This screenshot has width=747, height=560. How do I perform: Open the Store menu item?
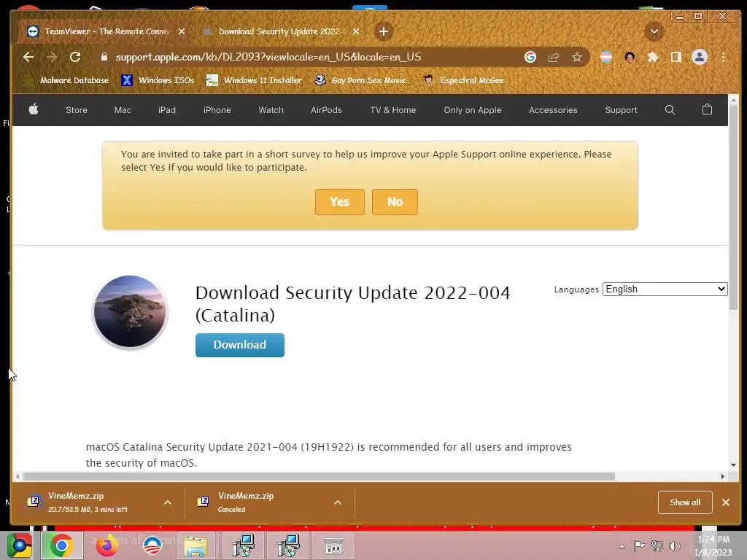coord(76,110)
